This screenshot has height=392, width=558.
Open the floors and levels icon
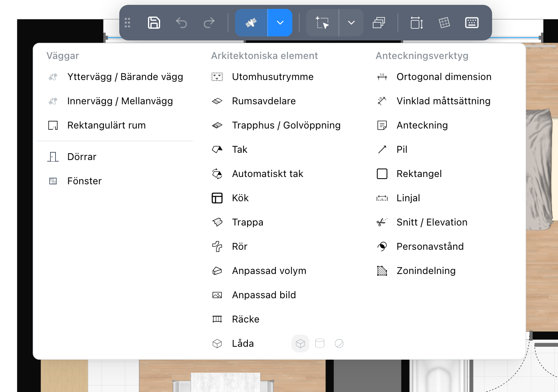tap(379, 23)
